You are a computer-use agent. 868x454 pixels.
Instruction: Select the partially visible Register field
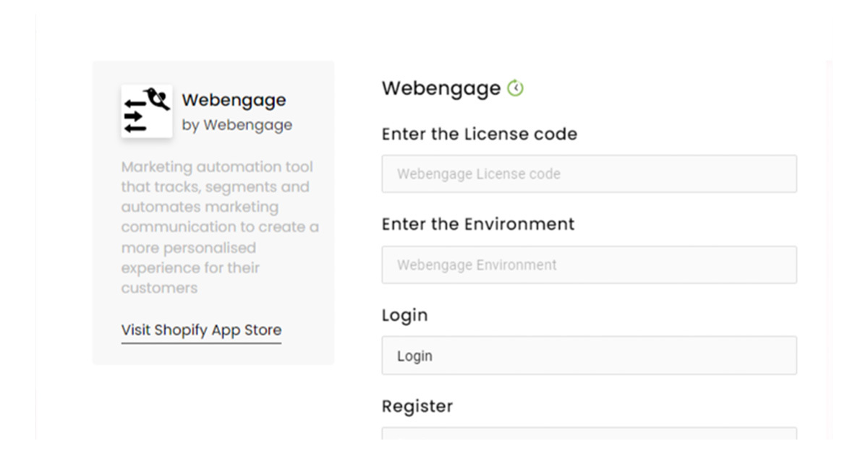coord(589,433)
